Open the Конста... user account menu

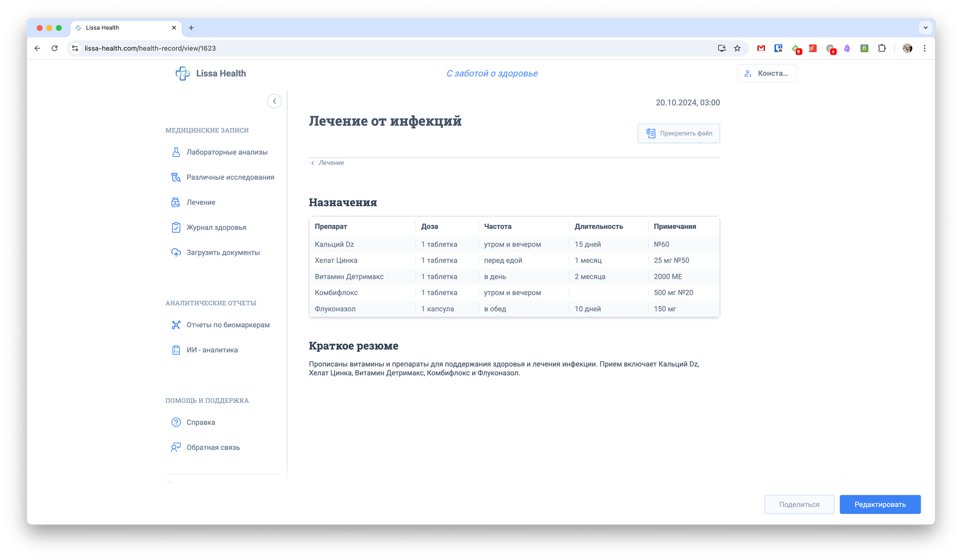pyautogui.click(x=766, y=74)
